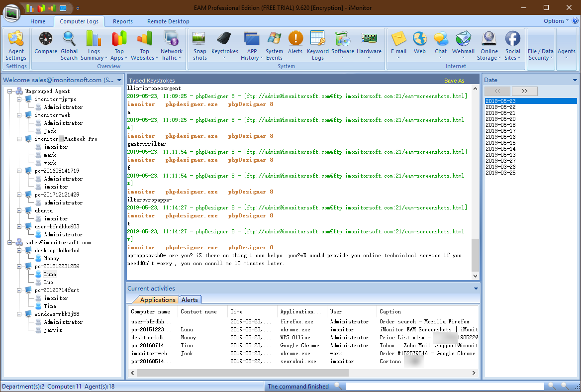Viewport: 581px width, 392px height.
Task: Open the Remote Desktop tab
Action: pyautogui.click(x=168, y=21)
